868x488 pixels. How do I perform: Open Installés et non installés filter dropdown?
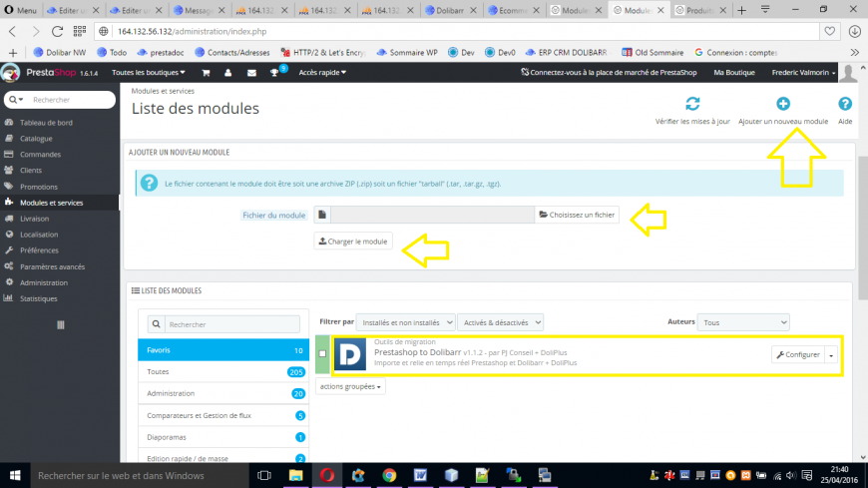coord(405,322)
